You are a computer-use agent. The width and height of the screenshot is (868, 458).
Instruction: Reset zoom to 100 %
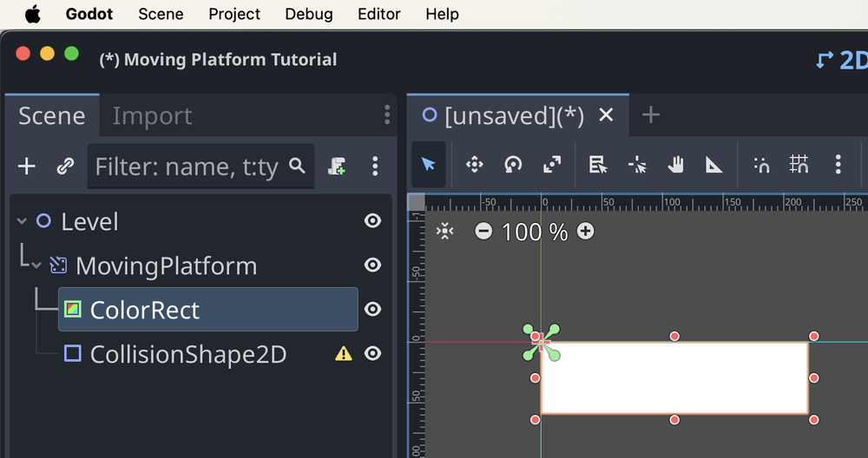534,232
